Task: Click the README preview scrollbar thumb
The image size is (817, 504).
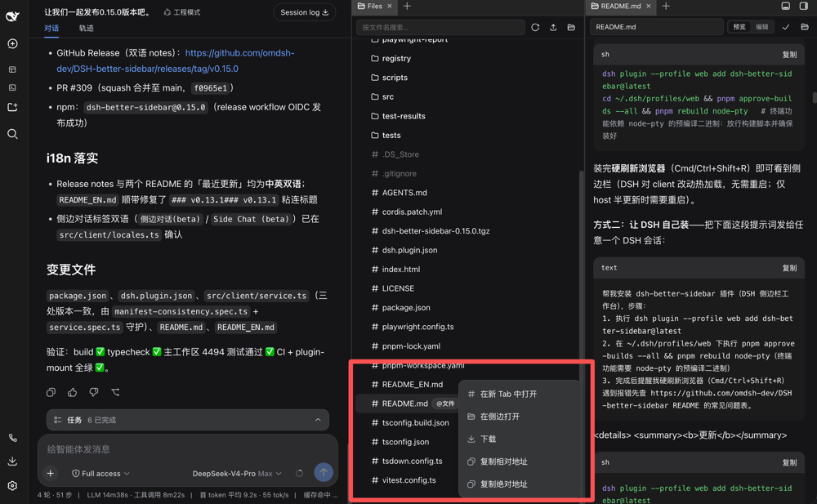Action: pos(814,97)
